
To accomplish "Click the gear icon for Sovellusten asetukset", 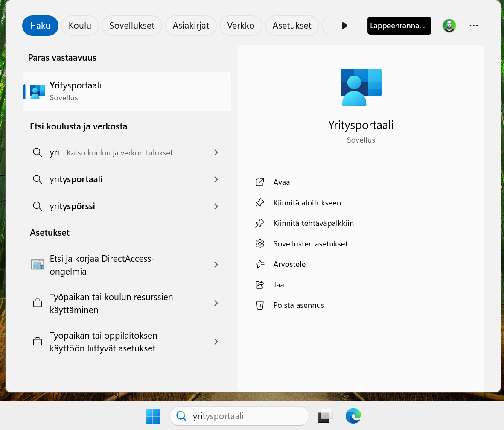I will tap(260, 244).
